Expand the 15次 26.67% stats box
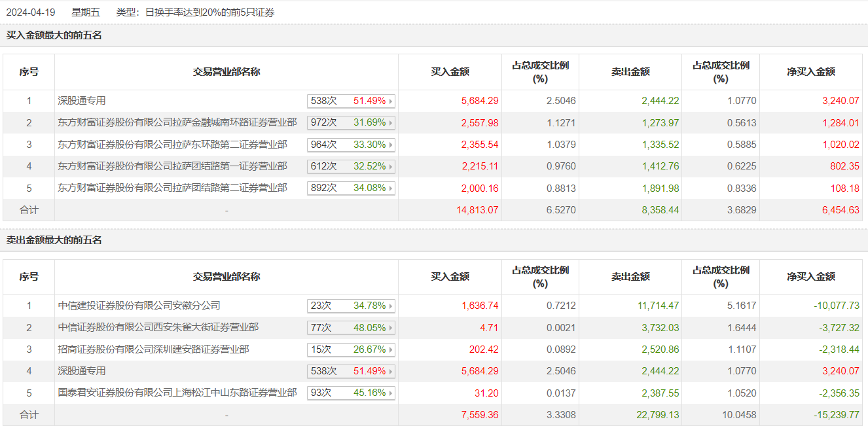 (x=351, y=349)
